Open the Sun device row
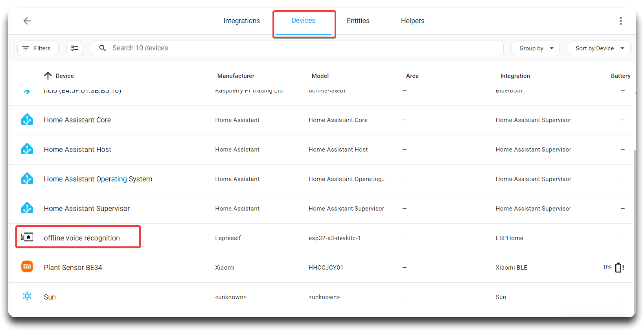This screenshot has width=644, height=331. (x=321, y=297)
